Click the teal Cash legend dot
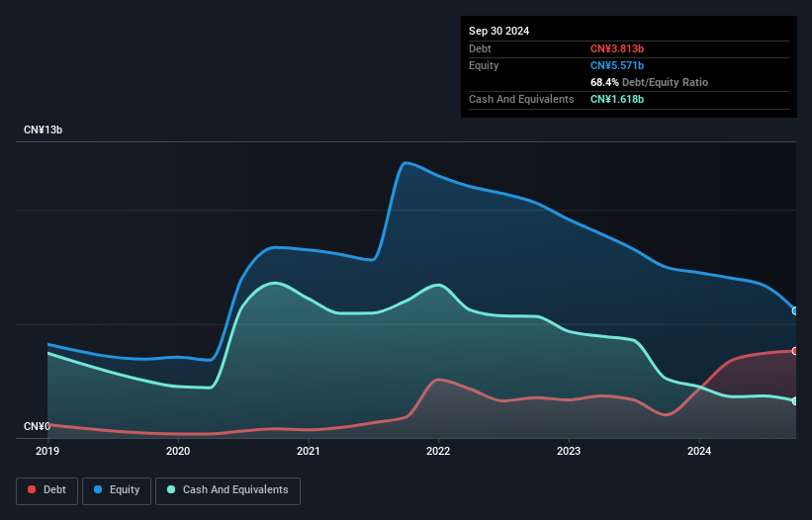The width and height of the screenshot is (812, 520). (171, 489)
